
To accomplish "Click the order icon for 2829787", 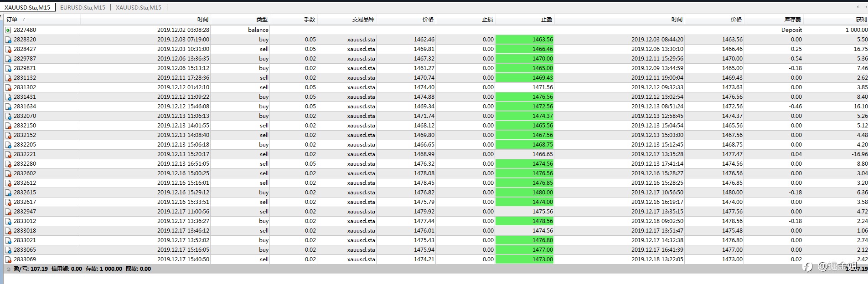I will (x=8, y=59).
